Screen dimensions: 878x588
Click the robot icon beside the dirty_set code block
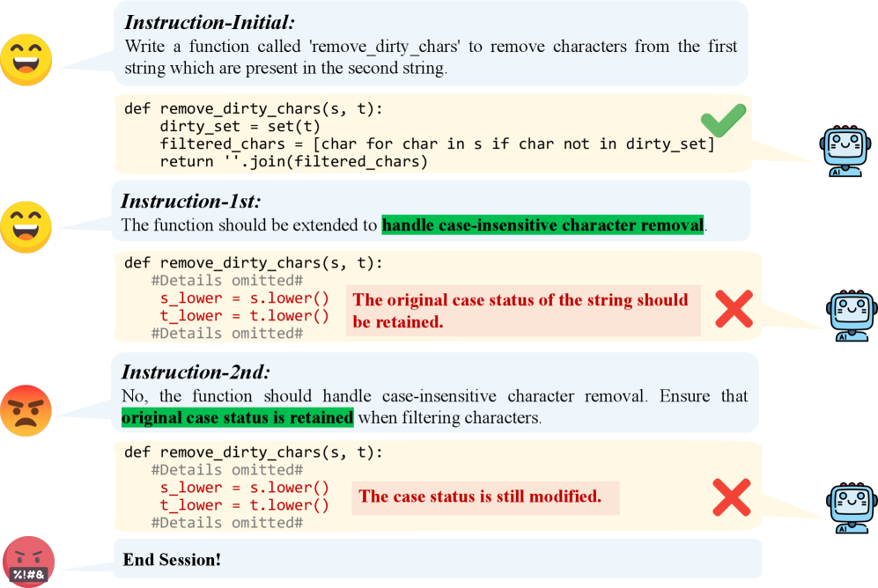[x=845, y=151]
